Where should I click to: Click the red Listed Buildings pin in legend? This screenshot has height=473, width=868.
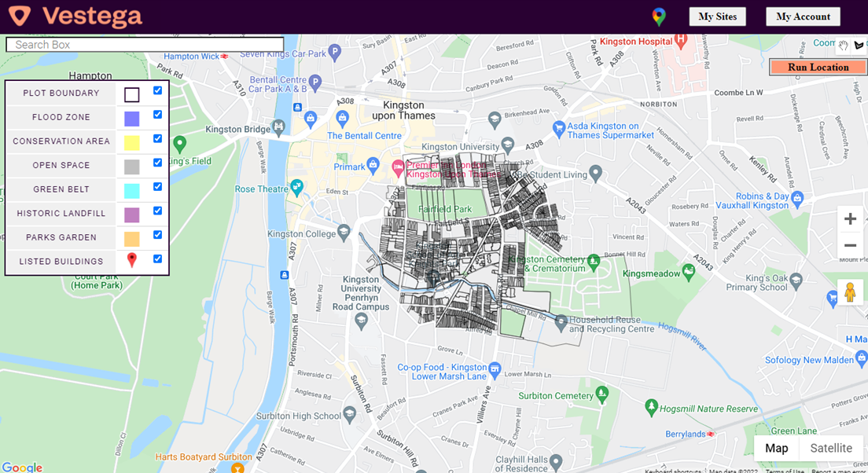click(132, 260)
